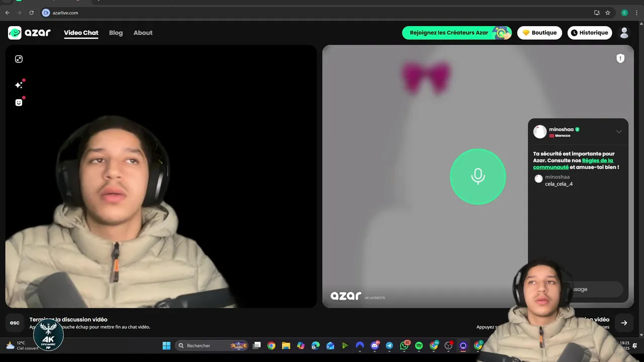Screen dimensions: 644x362
Task: Open Telegram from the taskbar
Action: [x=389, y=345]
